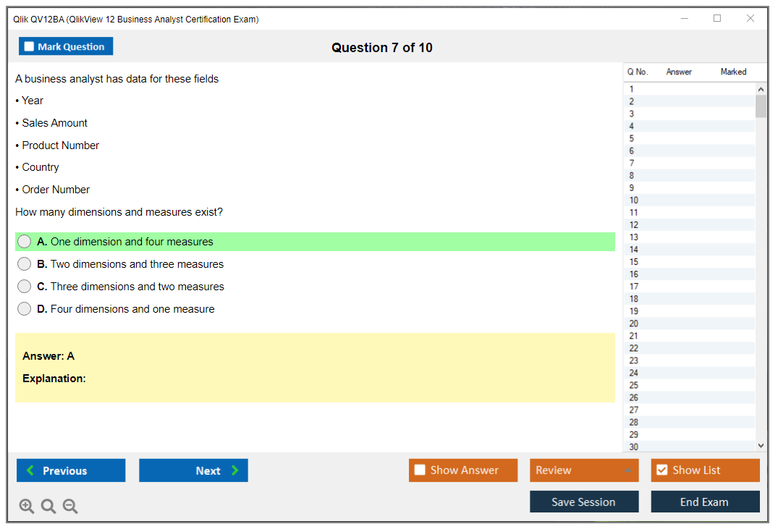The image size is (778, 532).
Task: Go back to the Previous question
Action: point(71,470)
